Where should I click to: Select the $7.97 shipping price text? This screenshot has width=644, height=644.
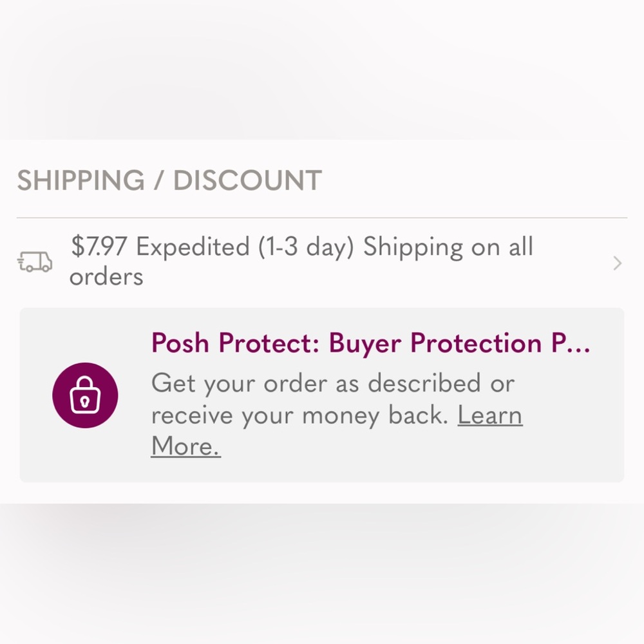(x=99, y=247)
